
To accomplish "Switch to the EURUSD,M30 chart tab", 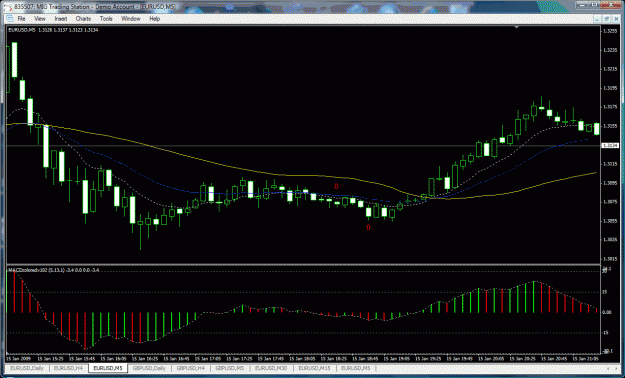I will pos(271,368).
